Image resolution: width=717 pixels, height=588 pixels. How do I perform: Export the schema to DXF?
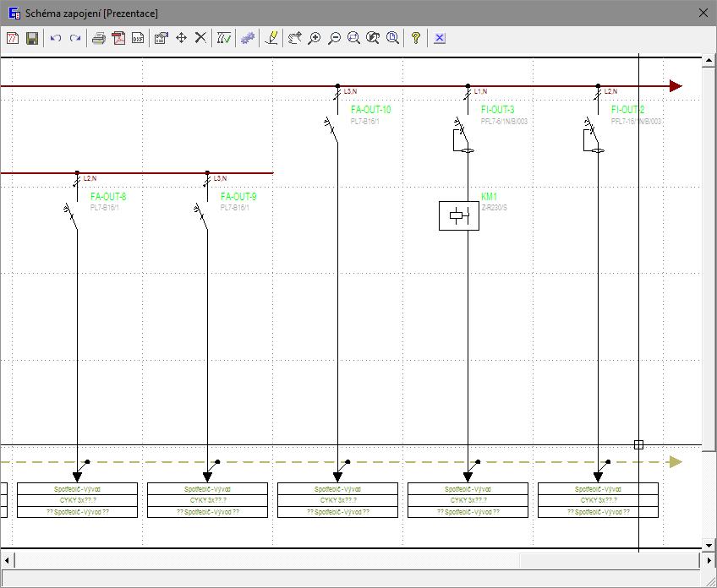pyautogui.click(x=138, y=38)
